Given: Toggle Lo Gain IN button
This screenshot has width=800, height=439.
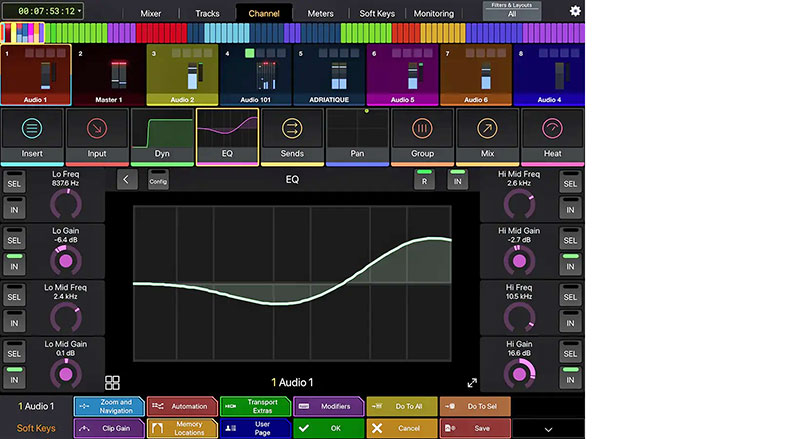Looking at the screenshot, I should [14, 265].
